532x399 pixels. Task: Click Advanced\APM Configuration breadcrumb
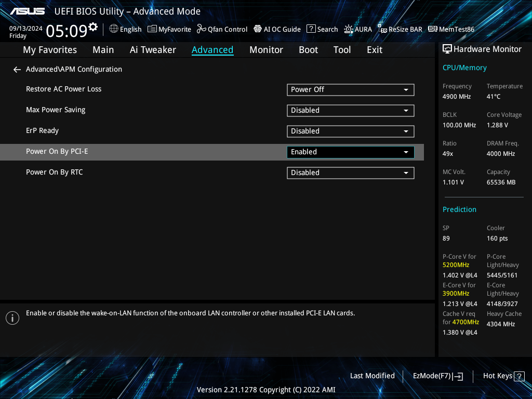(74, 69)
